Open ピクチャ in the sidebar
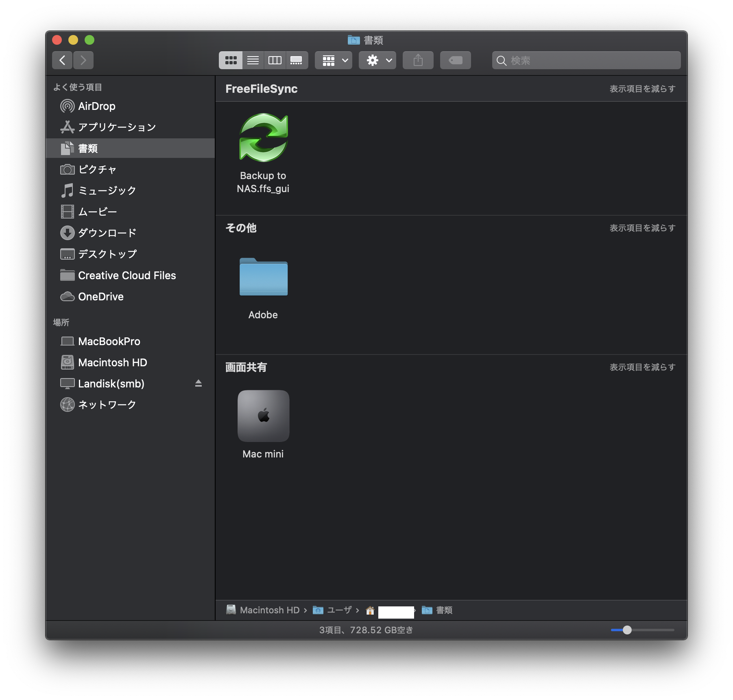The height and width of the screenshot is (700, 733). pyautogui.click(x=130, y=170)
